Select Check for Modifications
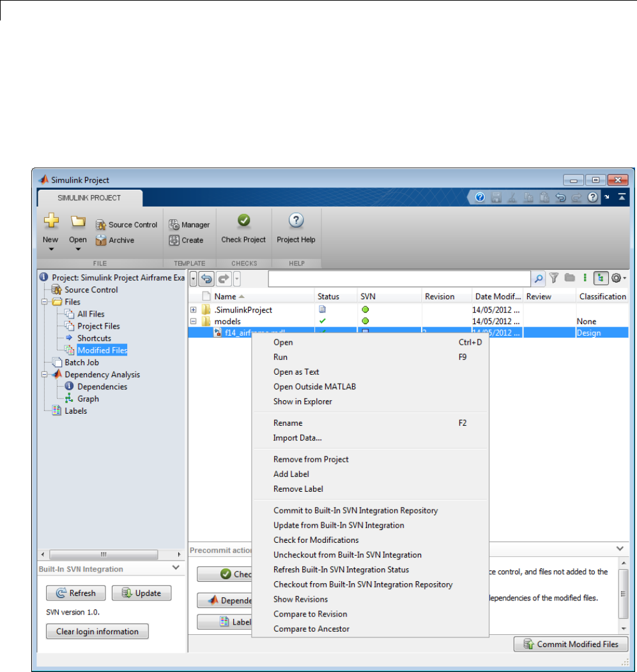 click(371, 540)
